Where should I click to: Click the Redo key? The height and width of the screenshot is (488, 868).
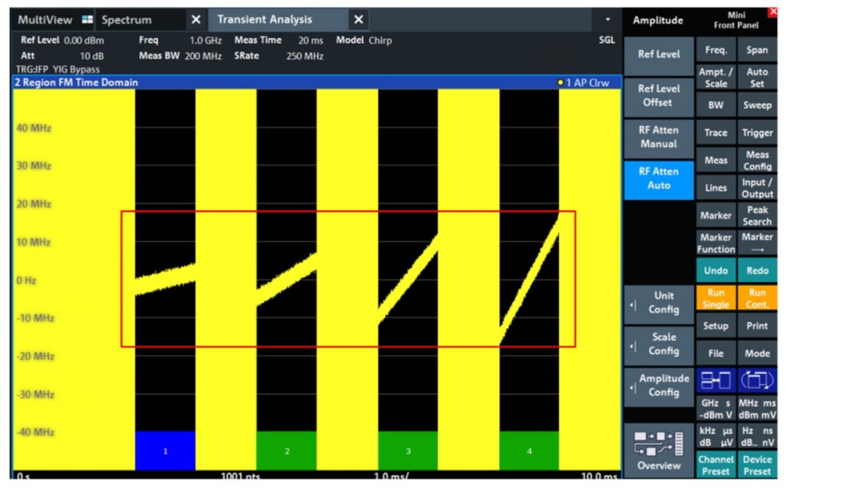[x=757, y=270]
